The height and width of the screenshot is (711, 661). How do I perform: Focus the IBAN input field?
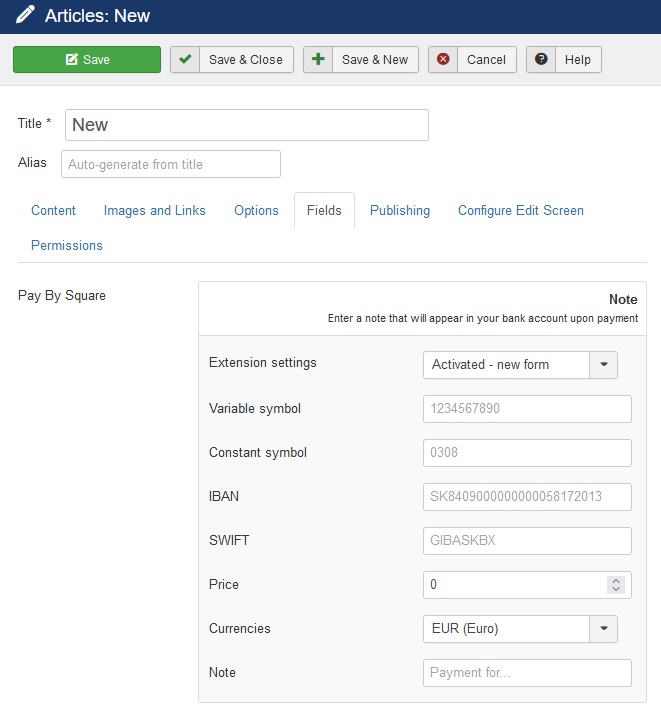click(527, 497)
